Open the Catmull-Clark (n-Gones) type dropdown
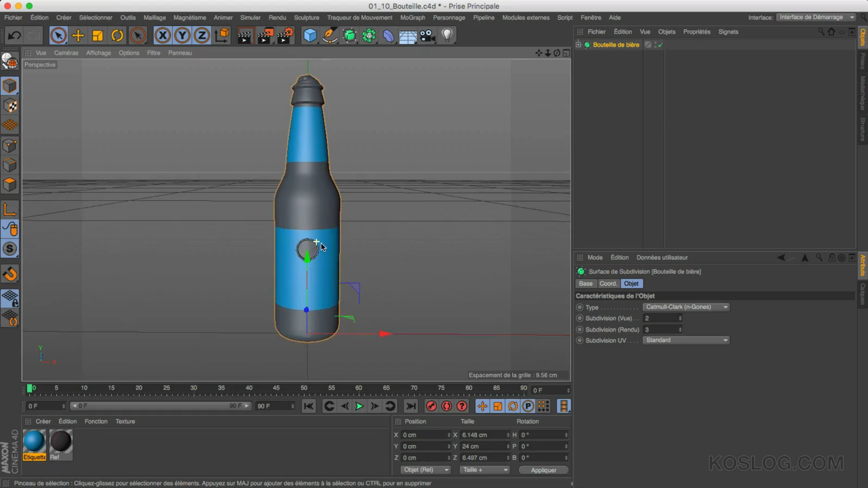This screenshot has height=488, width=868. coord(686,307)
